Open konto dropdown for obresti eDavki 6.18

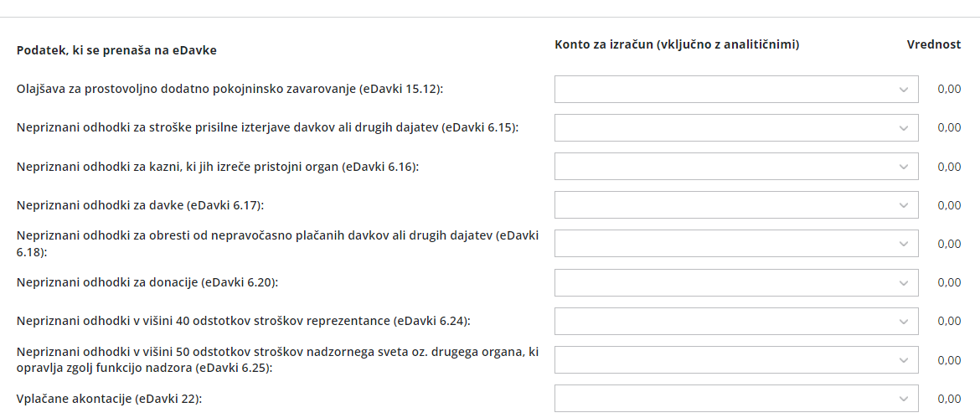tap(736, 244)
